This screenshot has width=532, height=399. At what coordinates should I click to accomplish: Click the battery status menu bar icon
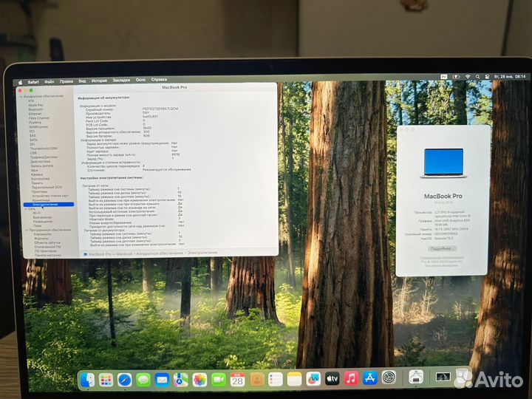pyautogui.click(x=456, y=77)
